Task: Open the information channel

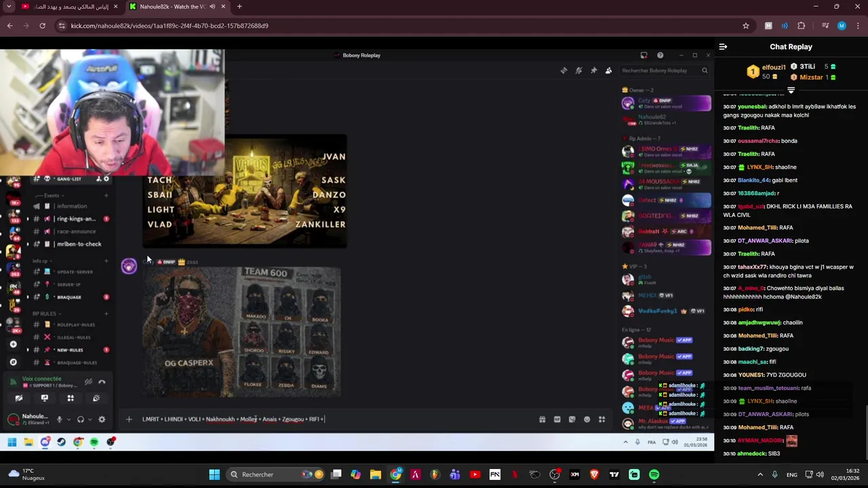Action: coord(71,206)
